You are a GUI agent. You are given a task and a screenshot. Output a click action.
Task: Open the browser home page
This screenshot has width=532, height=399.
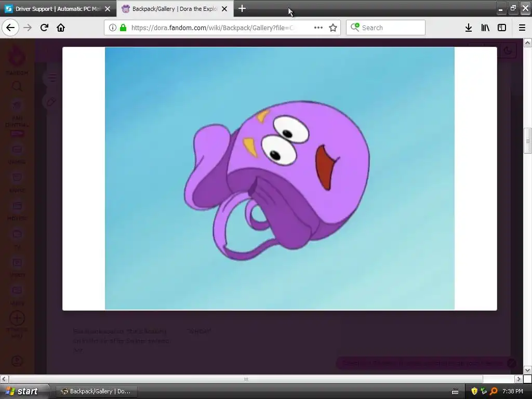(61, 28)
